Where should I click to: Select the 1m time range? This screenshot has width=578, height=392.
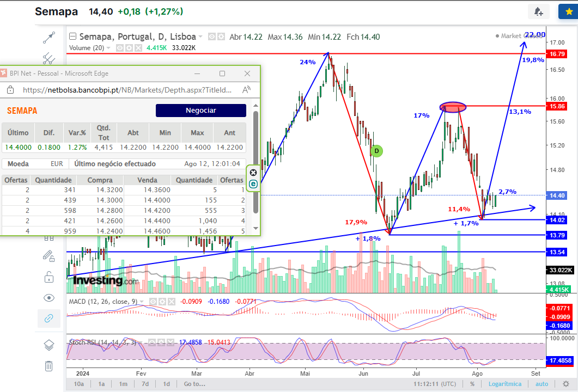[x=123, y=384]
